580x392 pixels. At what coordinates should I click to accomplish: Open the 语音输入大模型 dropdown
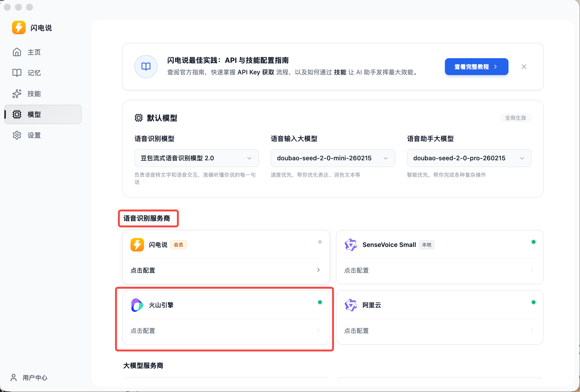[333, 158]
